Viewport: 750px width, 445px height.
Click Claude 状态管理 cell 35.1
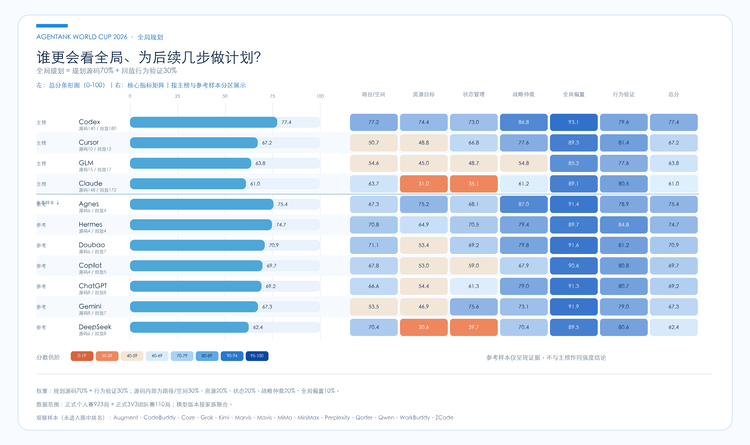pos(474,184)
